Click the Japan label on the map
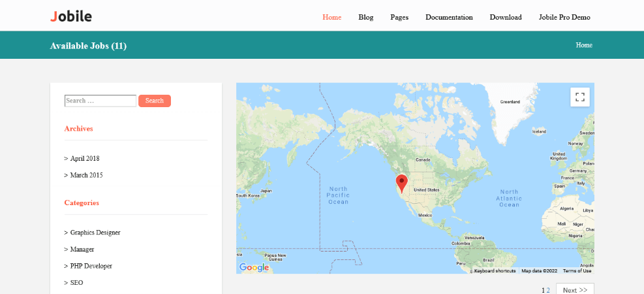 [267, 191]
